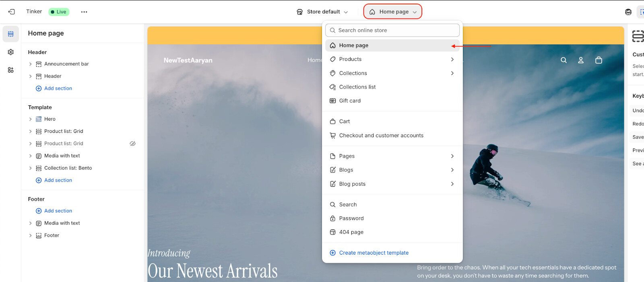Add section under Template group
This screenshot has height=282, width=644.
click(54, 180)
